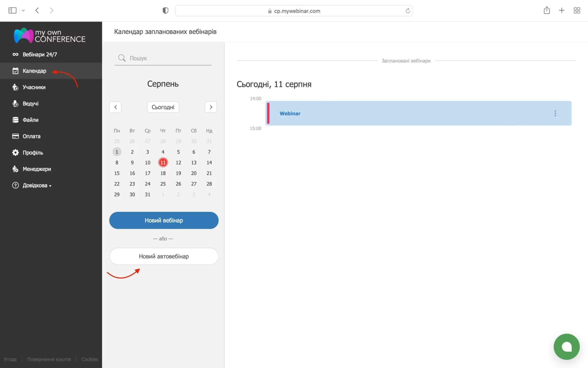This screenshot has height=368, width=588.
Task: Click the Новий вебінар button
Action: [163, 220]
